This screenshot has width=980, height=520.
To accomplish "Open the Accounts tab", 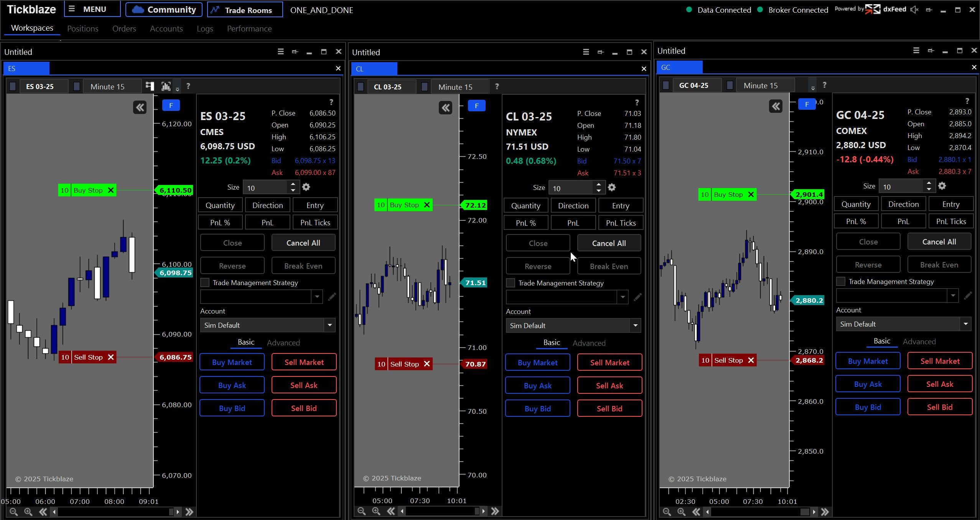I will [x=166, y=28].
